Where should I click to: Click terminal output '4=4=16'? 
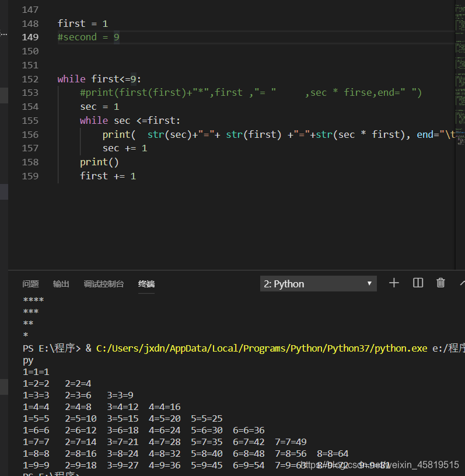165,407
